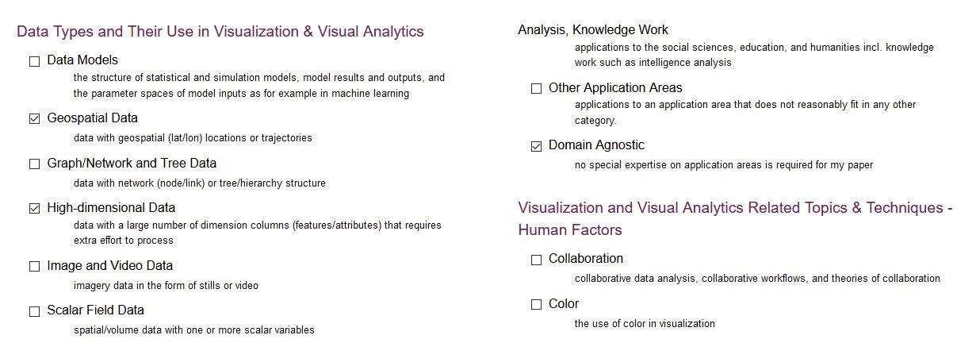Check the Other Application Areas box
980x343 pixels.
click(536, 89)
